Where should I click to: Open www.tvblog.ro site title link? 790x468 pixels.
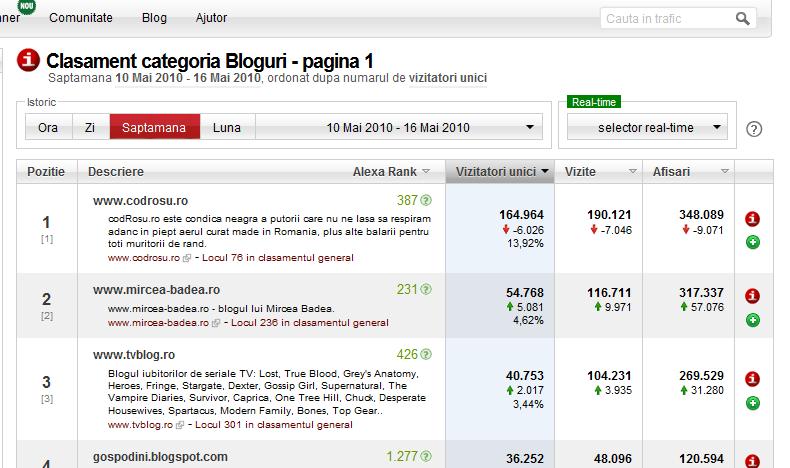click(134, 355)
